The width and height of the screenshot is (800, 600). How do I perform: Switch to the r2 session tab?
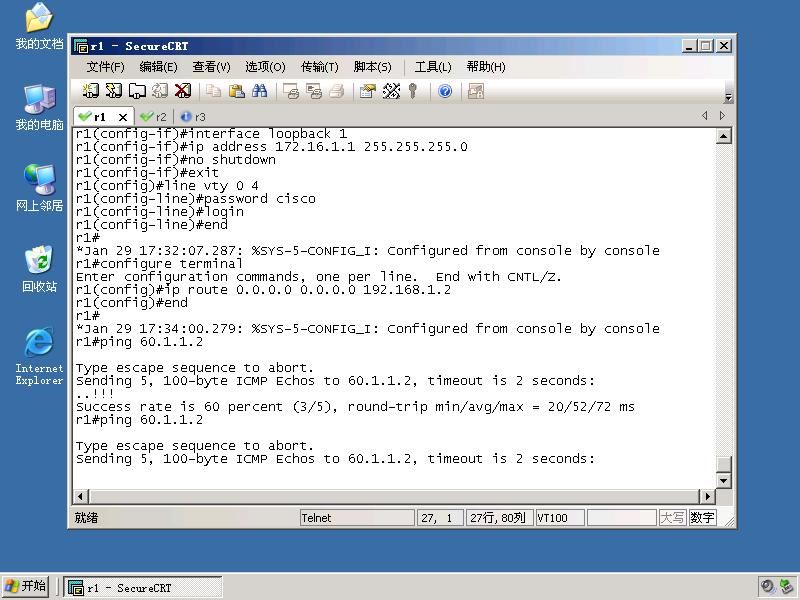point(154,117)
